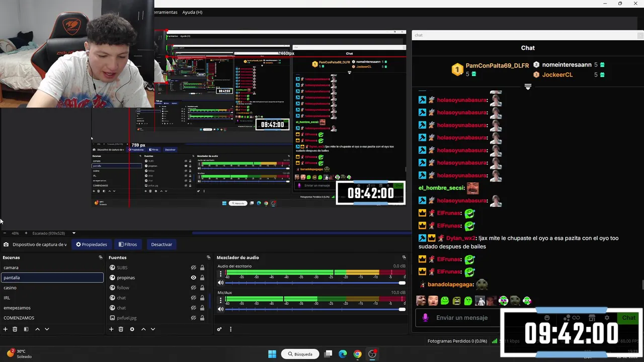The height and width of the screenshot is (362, 644).
Task: Open Windows Start menu
Action: 272,354
